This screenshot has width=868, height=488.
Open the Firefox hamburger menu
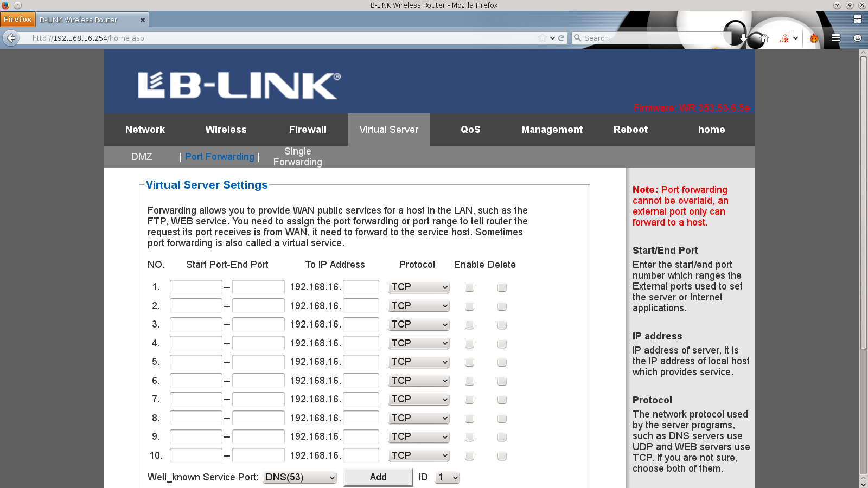pos(836,38)
